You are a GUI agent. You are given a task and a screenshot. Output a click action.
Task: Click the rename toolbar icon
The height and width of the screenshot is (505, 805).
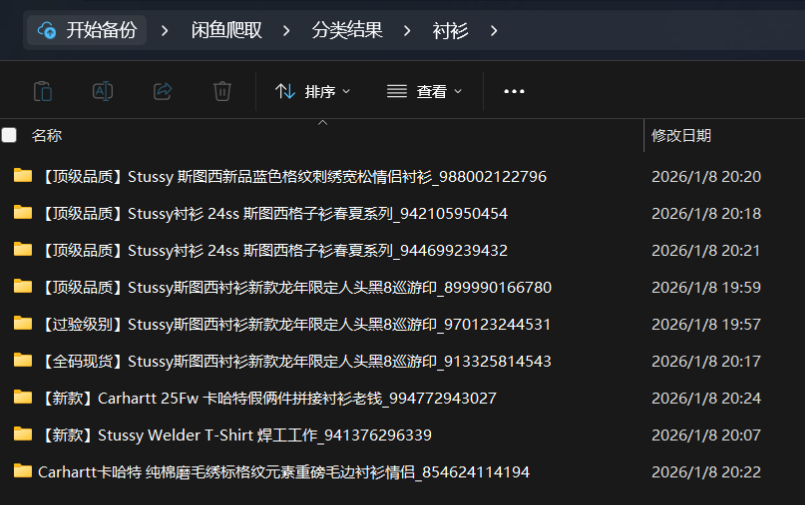pyautogui.click(x=103, y=91)
